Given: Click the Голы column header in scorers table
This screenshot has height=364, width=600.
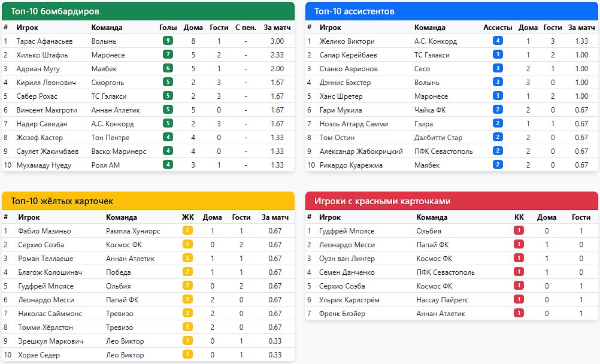Looking at the screenshot, I should pyautogui.click(x=168, y=28).
